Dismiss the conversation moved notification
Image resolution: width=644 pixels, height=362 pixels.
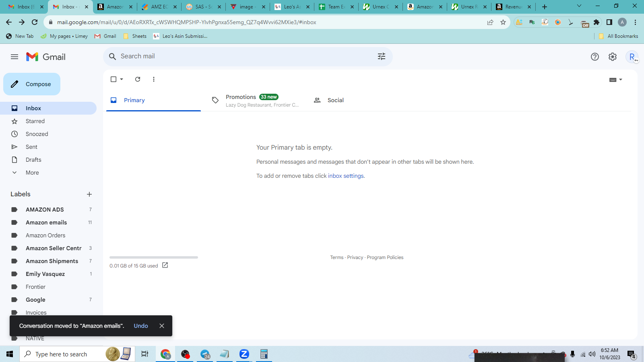pos(162,326)
